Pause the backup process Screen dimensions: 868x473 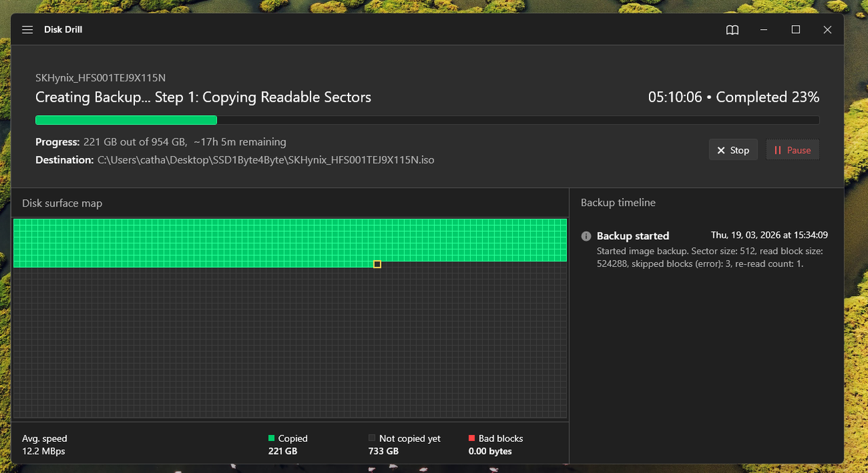(793, 150)
